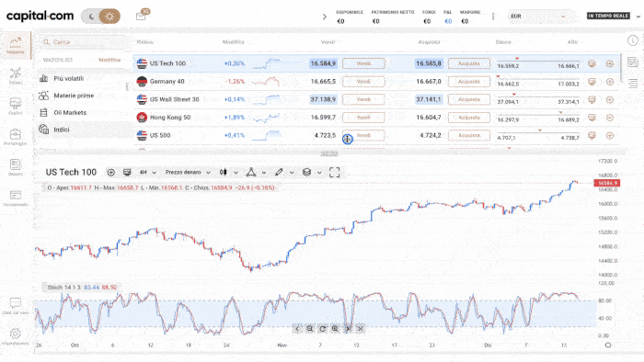The height and width of the screenshot is (362, 644).
Task: Select the US 500 instrument row
Action: [x=376, y=135]
